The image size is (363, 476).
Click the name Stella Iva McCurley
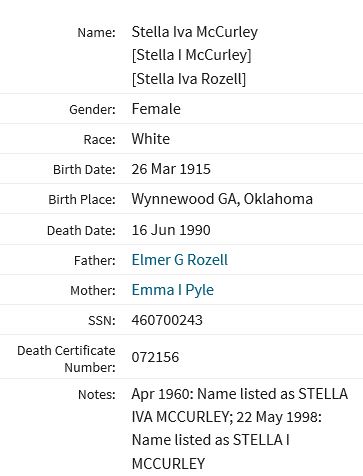pos(195,32)
